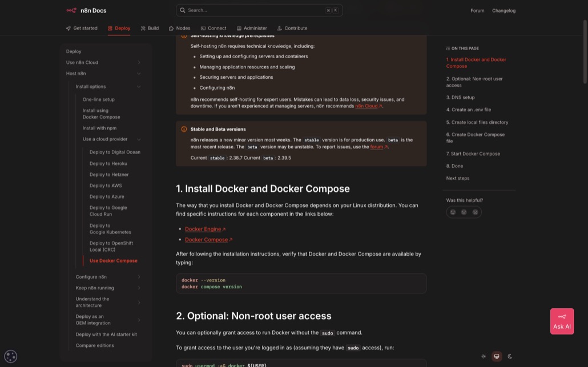The height and width of the screenshot is (367, 588).
Task: Open Deploy to Azure page
Action: (107, 197)
